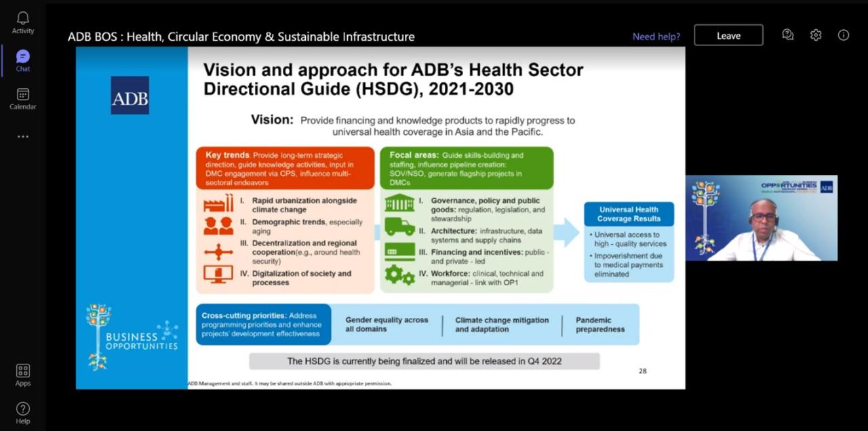Viewport: 868px width, 431px height.
Task: Click 'Workforce: clinical, technical and managerial' text
Action: coord(487,278)
